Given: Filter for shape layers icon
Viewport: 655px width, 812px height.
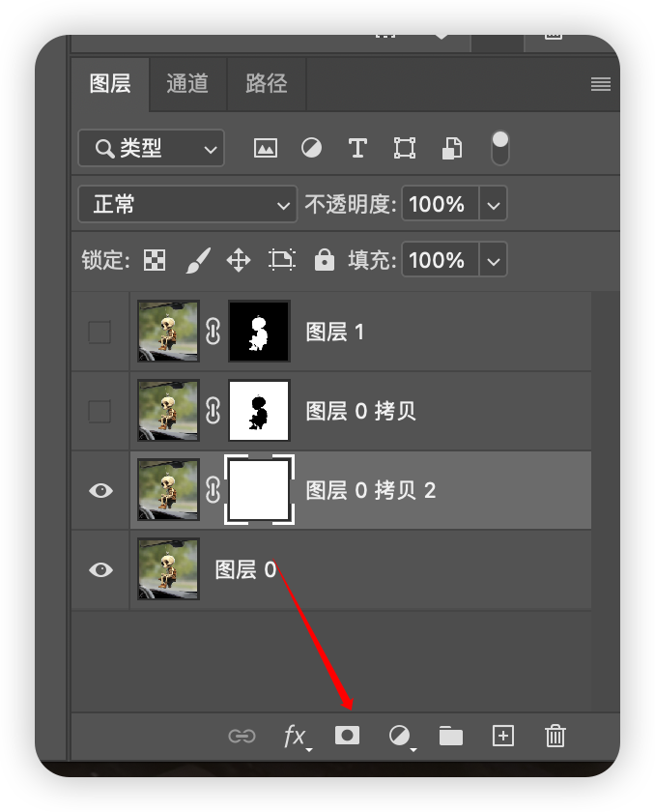Looking at the screenshot, I should point(404,148).
